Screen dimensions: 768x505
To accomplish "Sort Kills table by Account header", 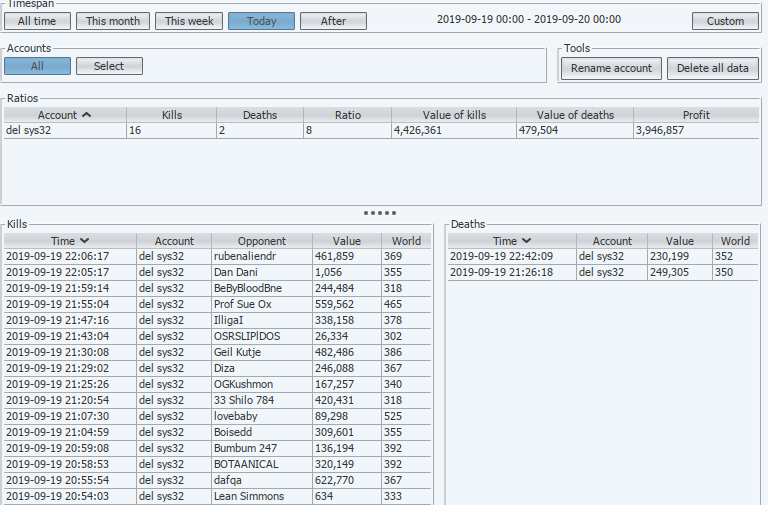I will pyautogui.click(x=174, y=241).
